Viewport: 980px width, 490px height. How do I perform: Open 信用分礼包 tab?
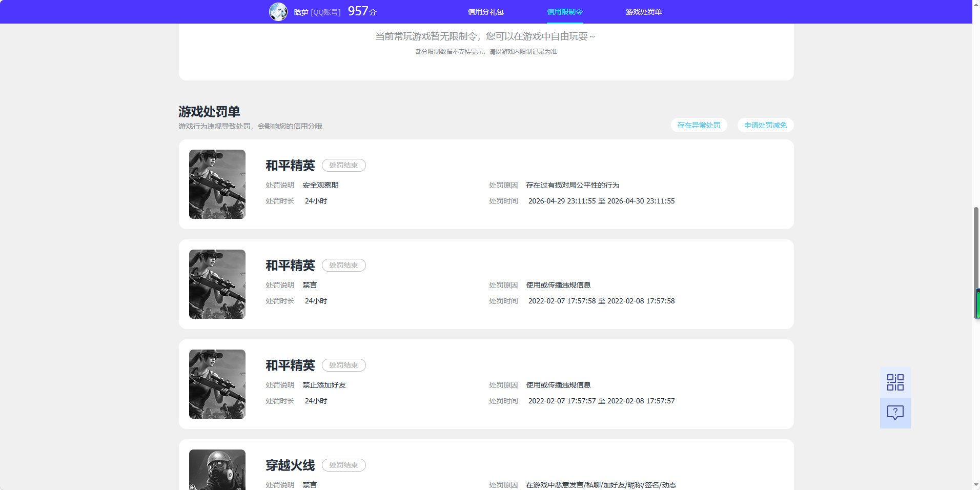pyautogui.click(x=486, y=12)
